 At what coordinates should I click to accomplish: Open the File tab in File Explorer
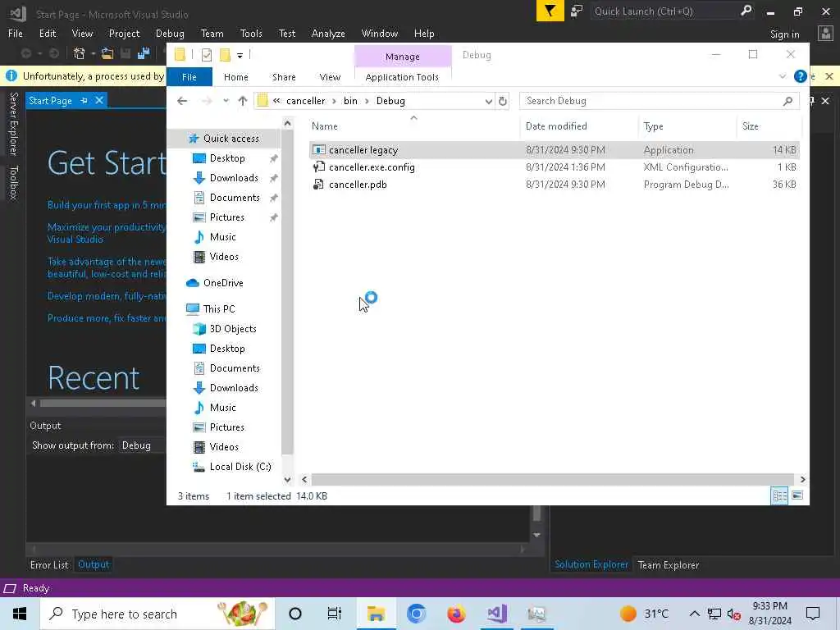coord(189,77)
